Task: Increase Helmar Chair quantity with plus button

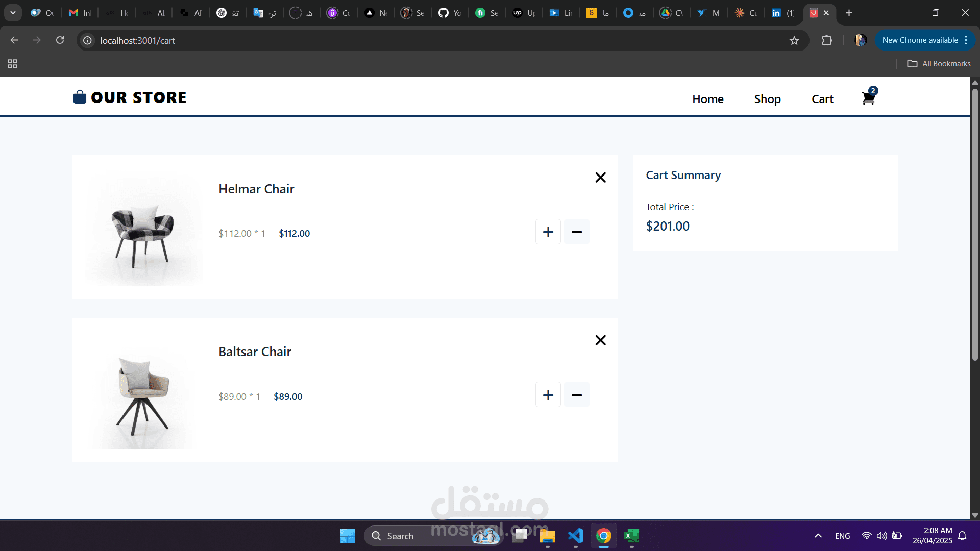Action: [548, 232]
